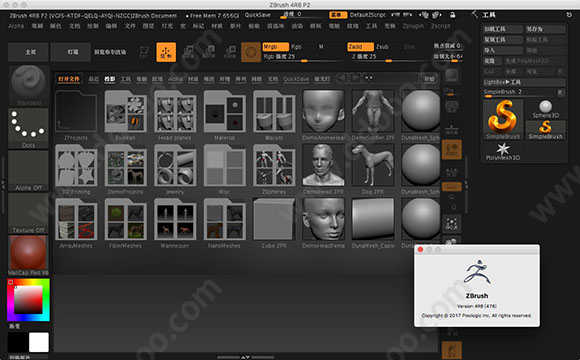Viewport: 580px width, 360px height.
Task: Select the PolyMesh3D star tool icon
Action: 503,151
